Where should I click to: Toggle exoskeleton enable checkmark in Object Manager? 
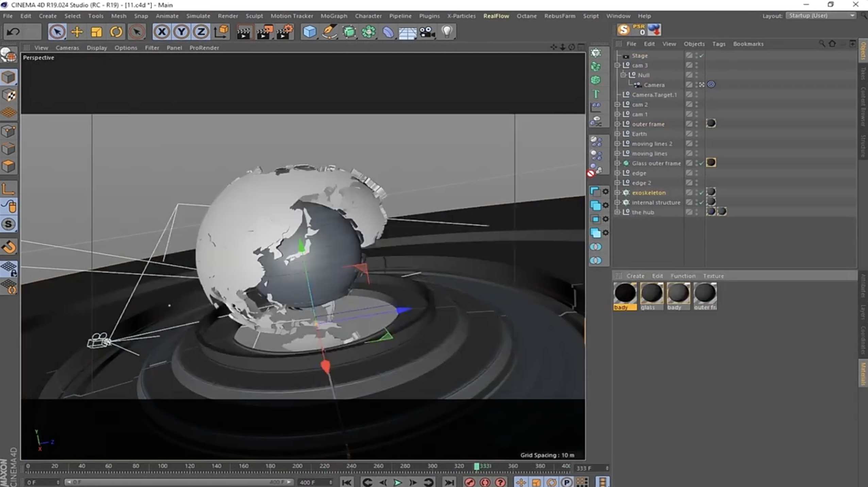(x=701, y=192)
